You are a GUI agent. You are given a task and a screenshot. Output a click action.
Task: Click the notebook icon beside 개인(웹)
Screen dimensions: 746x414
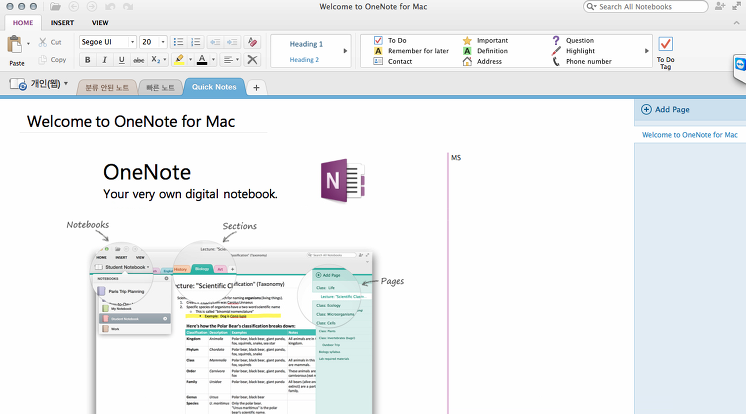[18, 84]
